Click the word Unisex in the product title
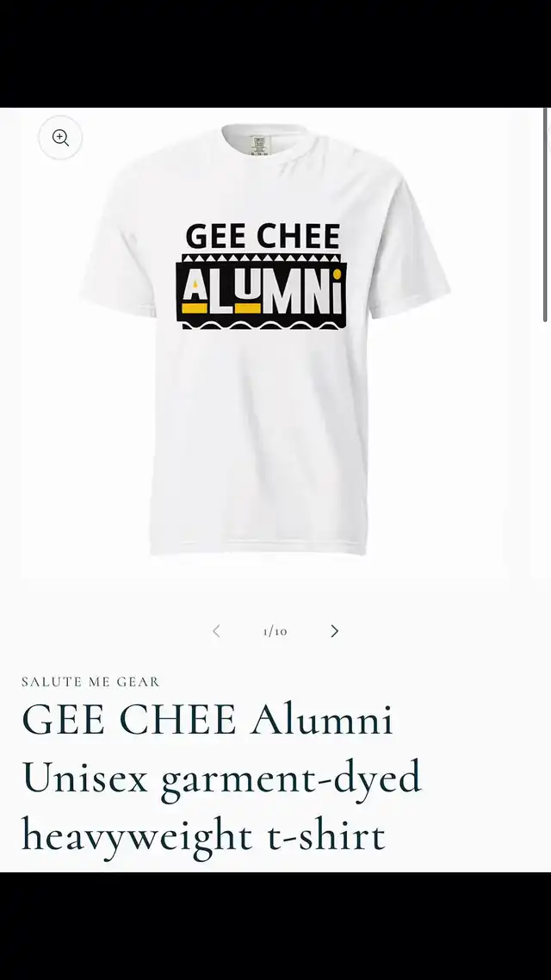The image size is (551, 980). [x=84, y=778]
